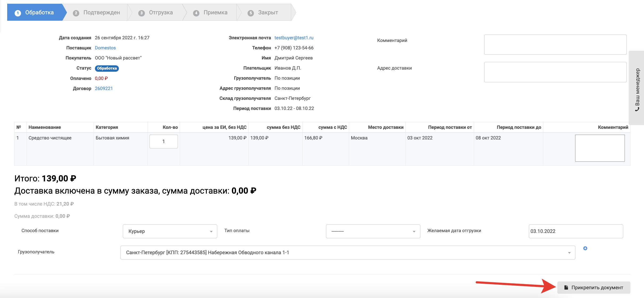Screen dimensions: 644x298
Task: Switch to the Подтвержден stage tab
Action: [x=101, y=12]
